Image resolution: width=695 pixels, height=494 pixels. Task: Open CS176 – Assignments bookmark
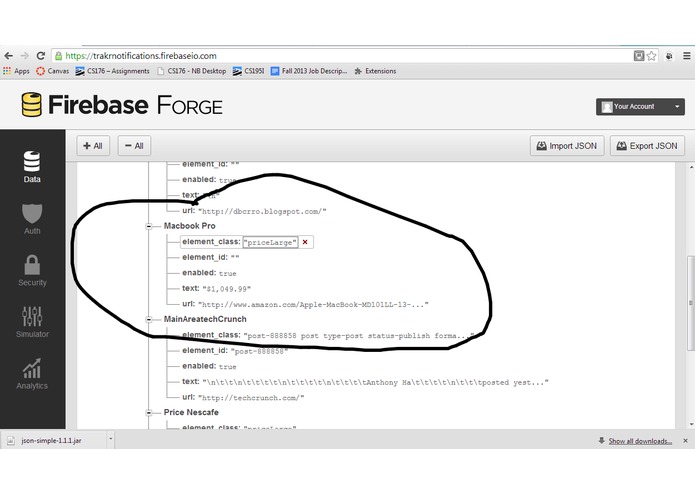(x=113, y=71)
